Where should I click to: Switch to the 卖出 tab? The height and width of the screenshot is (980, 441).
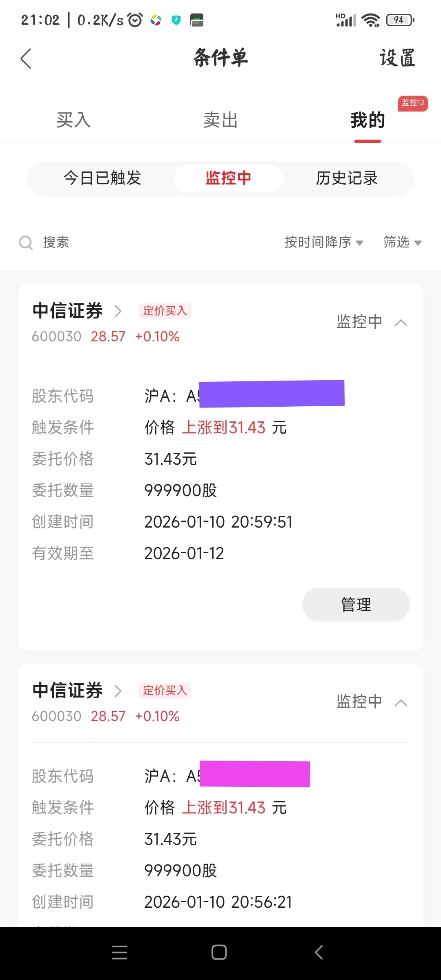220,120
